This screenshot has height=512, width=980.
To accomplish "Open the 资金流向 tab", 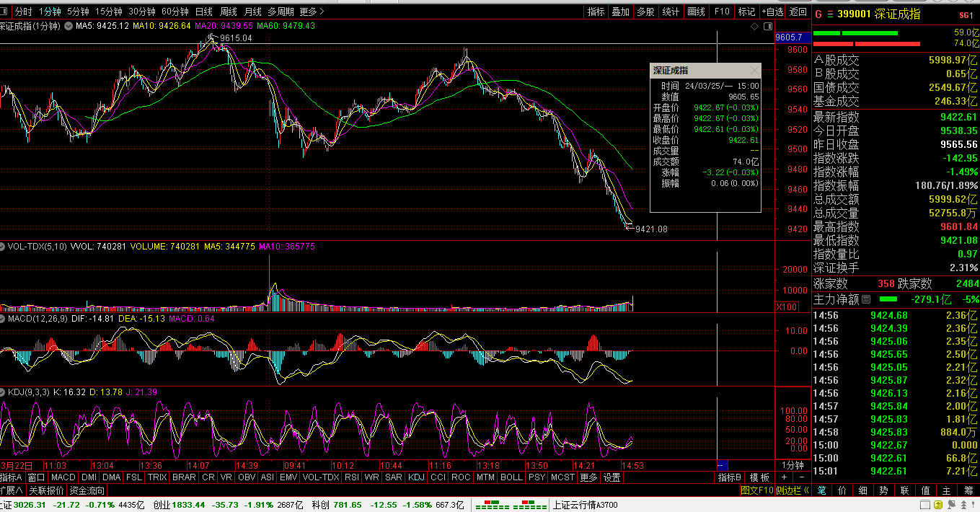I will click(x=87, y=490).
